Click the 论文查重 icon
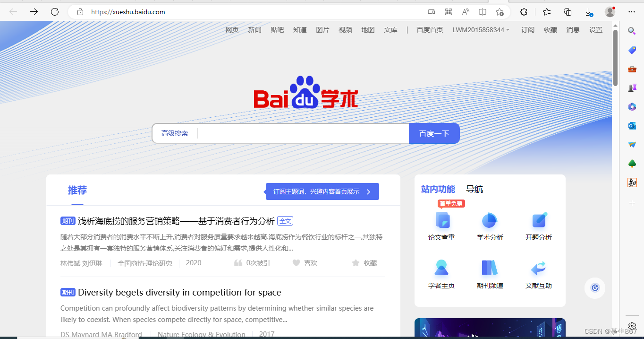 (442, 220)
